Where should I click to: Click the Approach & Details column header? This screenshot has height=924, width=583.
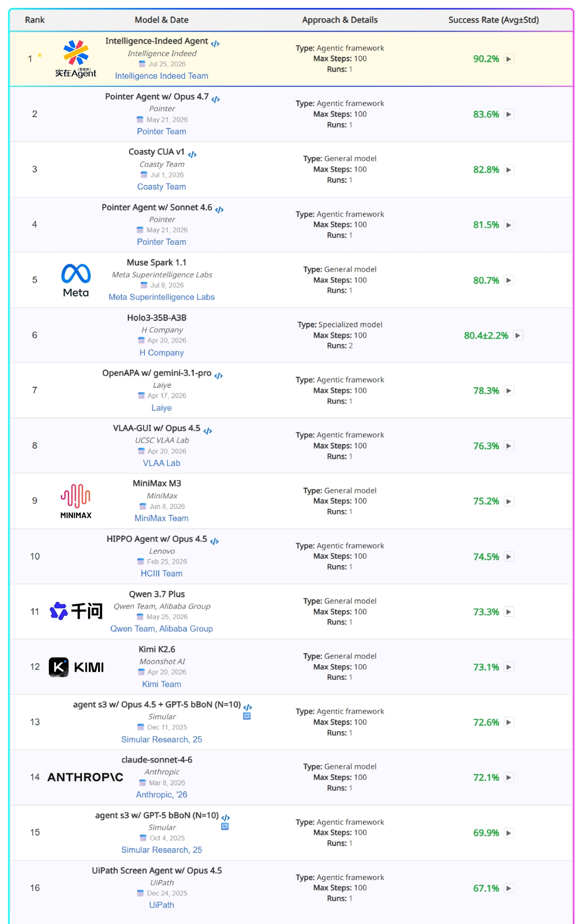coord(340,20)
